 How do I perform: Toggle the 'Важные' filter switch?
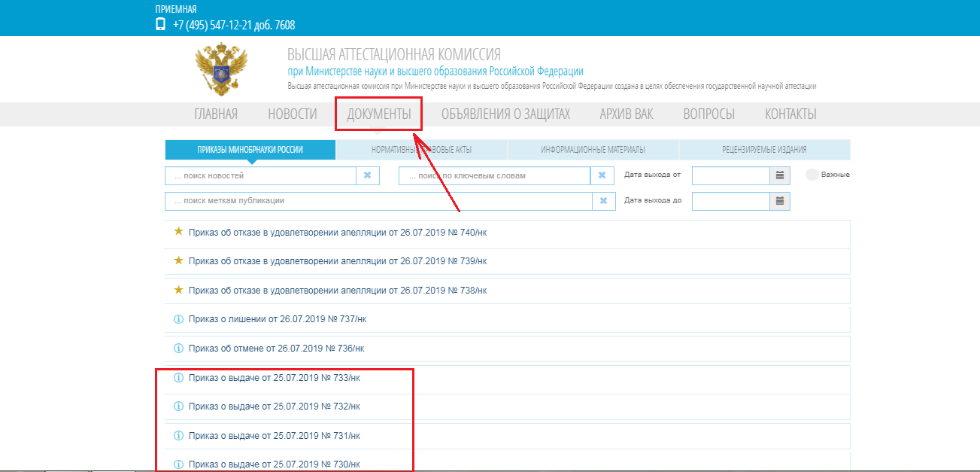(812, 175)
